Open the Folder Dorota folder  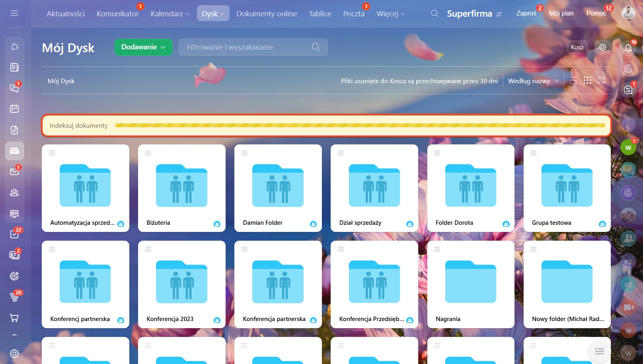click(471, 188)
